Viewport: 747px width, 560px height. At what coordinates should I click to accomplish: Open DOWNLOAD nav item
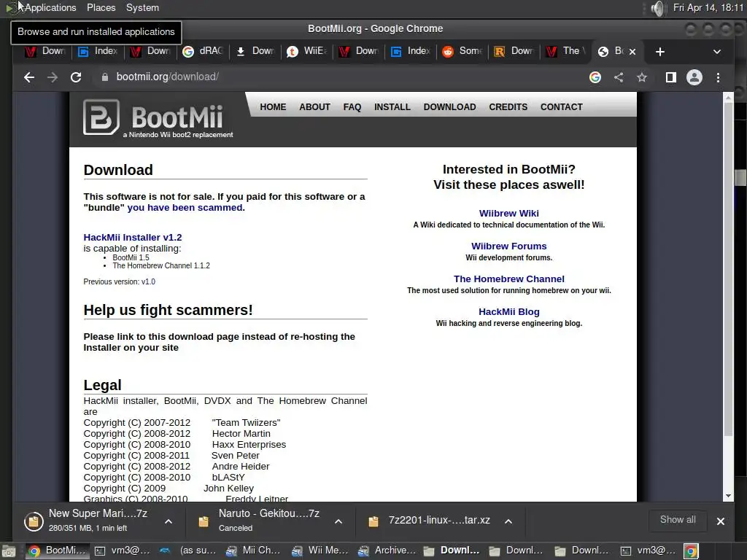(449, 107)
